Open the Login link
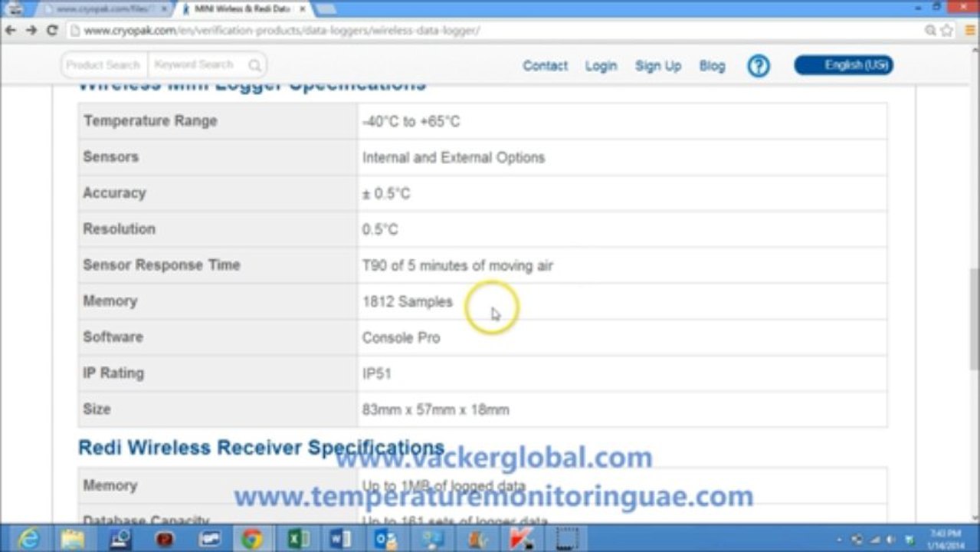980x552 pixels. (601, 66)
